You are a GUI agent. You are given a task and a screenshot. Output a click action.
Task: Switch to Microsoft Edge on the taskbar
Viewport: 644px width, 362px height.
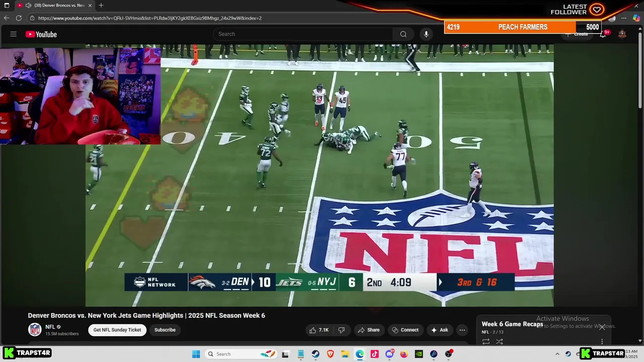coord(360,354)
